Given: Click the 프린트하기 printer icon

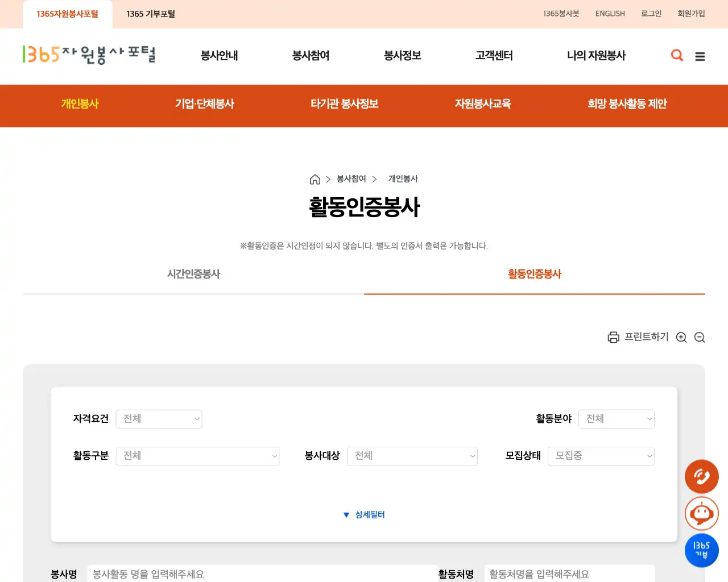Looking at the screenshot, I should click(x=613, y=337).
